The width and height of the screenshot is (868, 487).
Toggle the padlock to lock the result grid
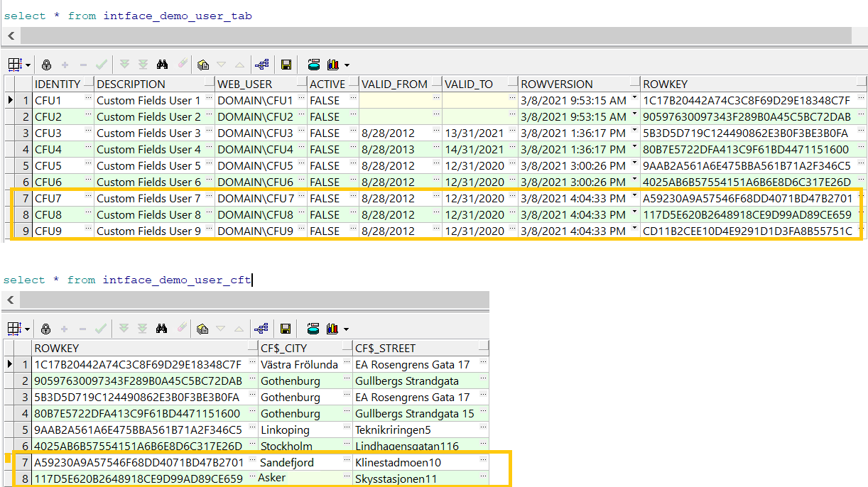coord(45,64)
